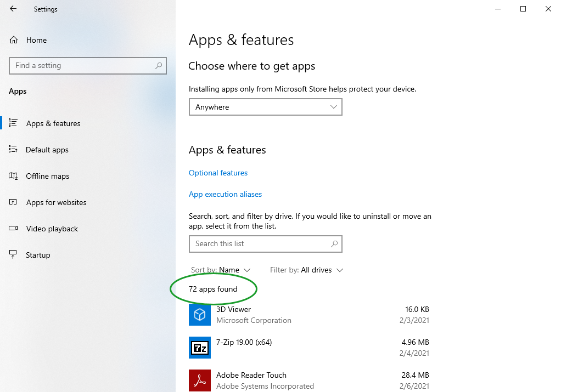The height and width of the screenshot is (392, 561).
Task: Click the Adobe Reader Touch icon
Action: click(200, 380)
